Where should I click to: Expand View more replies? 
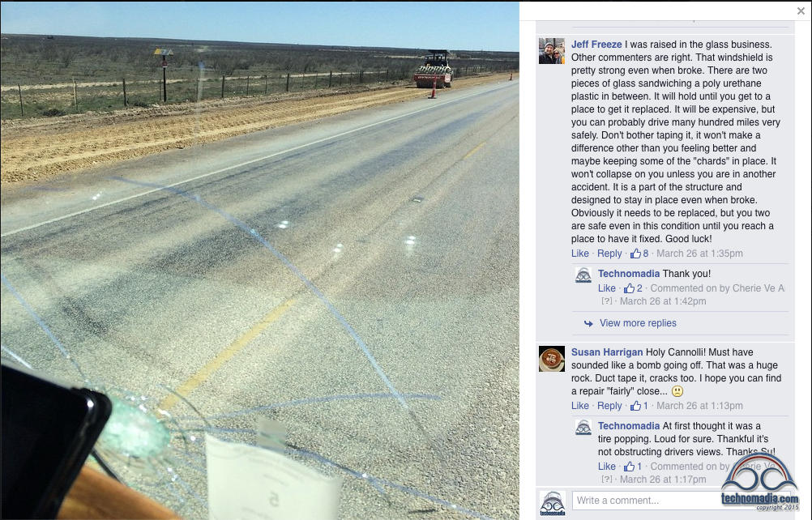pyautogui.click(x=638, y=323)
